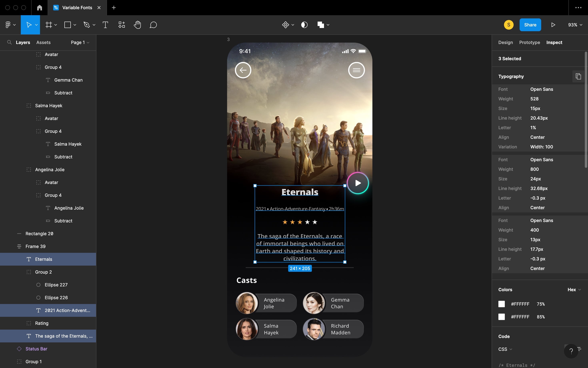Open the Page 1 dropdown
The width and height of the screenshot is (588, 368).
pos(80,42)
